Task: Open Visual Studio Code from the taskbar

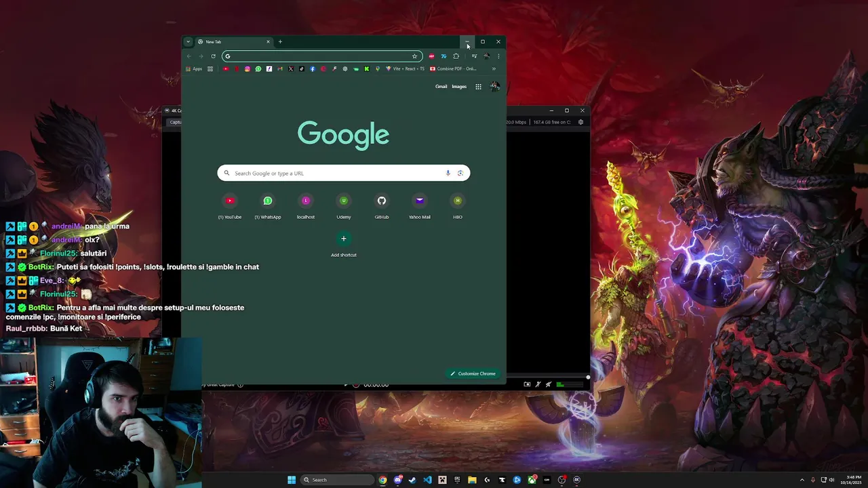Action: pyautogui.click(x=427, y=480)
